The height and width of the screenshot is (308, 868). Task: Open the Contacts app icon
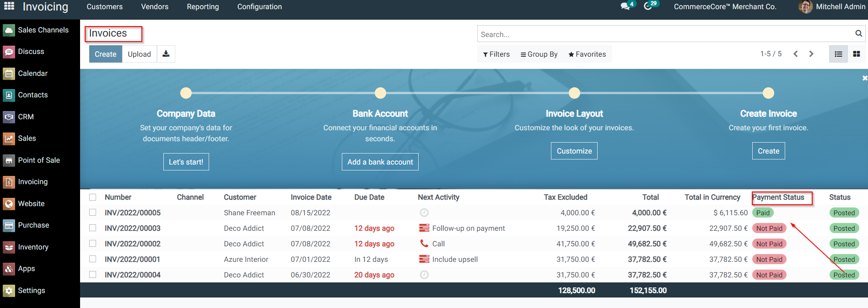point(9,95)
